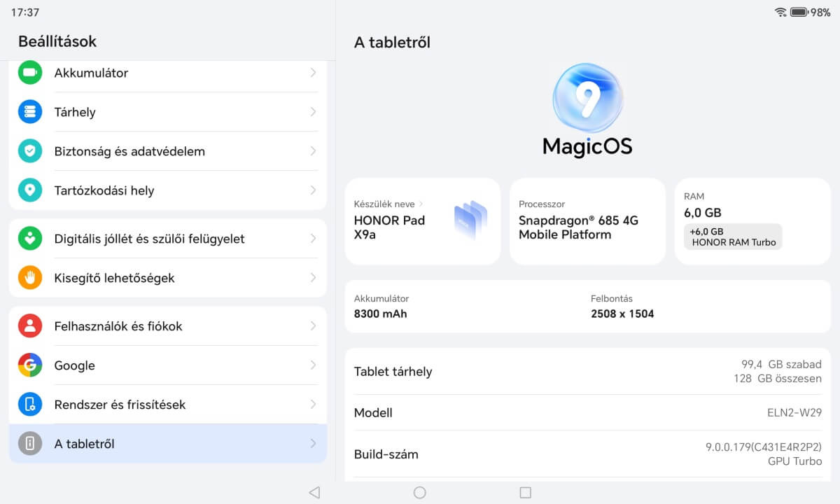The height and width of the screenshot is (504, 840).
Task: Tap the Rendszer és frissítések icon
Action: 30,405
